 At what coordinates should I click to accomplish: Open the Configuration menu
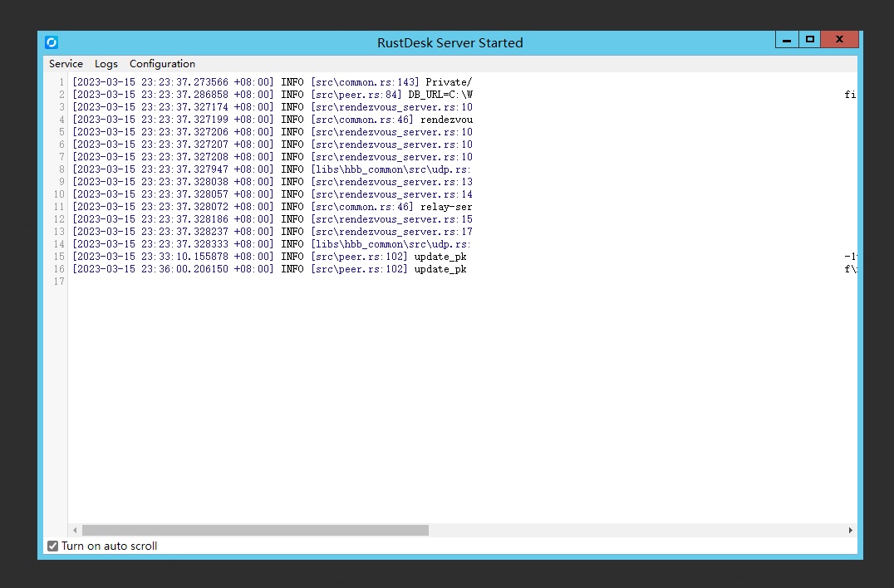coord(163,64)
